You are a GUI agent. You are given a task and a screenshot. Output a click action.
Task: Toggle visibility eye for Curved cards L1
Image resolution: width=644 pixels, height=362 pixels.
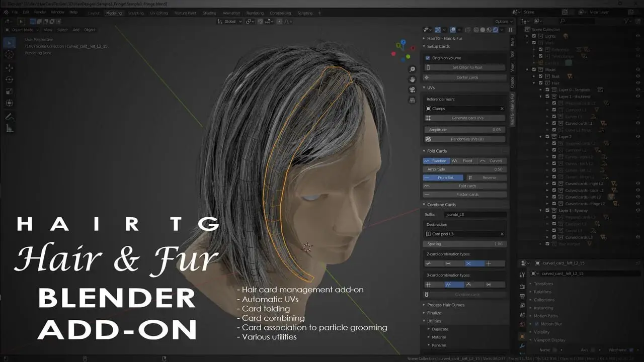(x=638, y=123)
